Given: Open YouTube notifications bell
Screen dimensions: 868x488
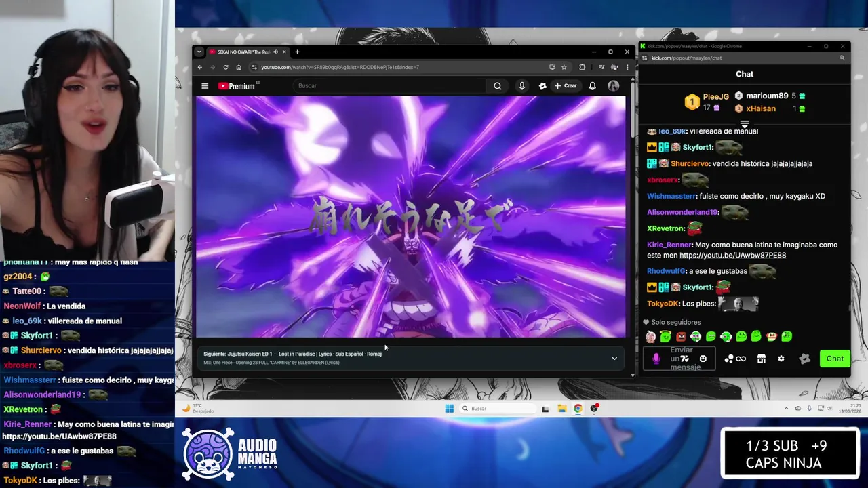Looking at the screenshot, I should 592,86.
